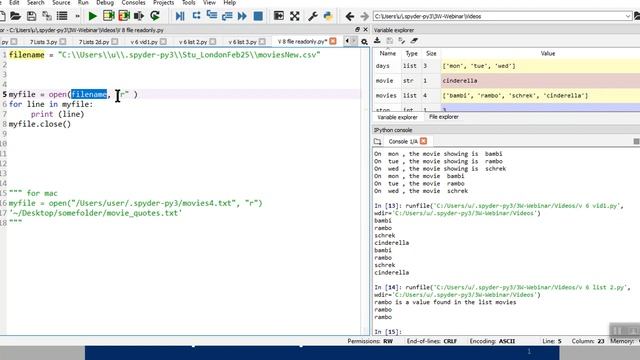Open the Edit menu
The width and height of the screenshot is (640, 360).
coord(14,2)
